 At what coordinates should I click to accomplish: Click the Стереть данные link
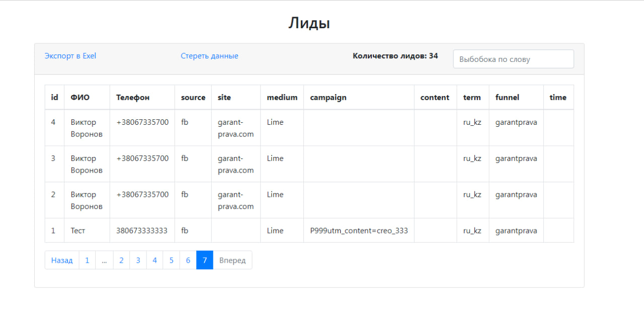point(209,56)
